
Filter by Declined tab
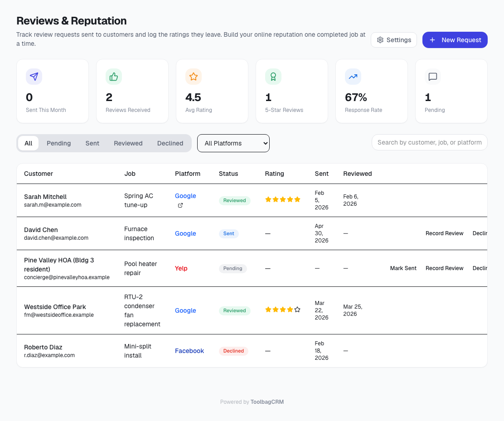click(x=170, y=143)
